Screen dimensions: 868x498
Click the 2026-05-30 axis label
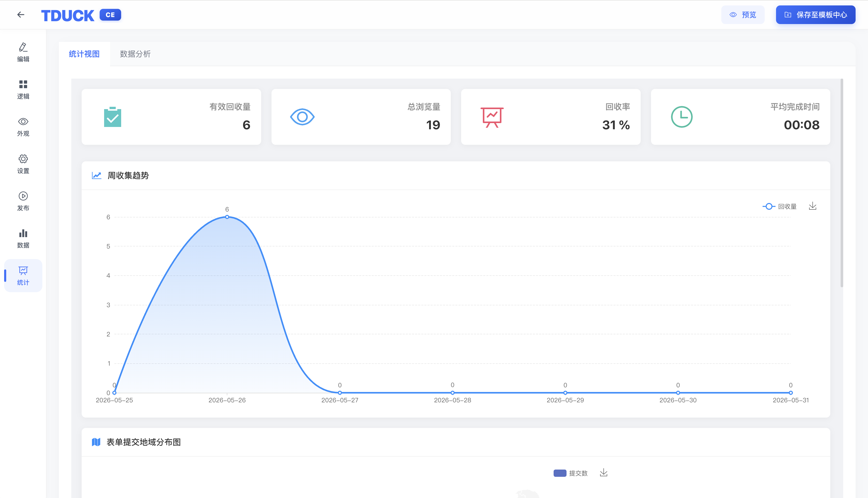pyautogui.click(x=678, y=400)
